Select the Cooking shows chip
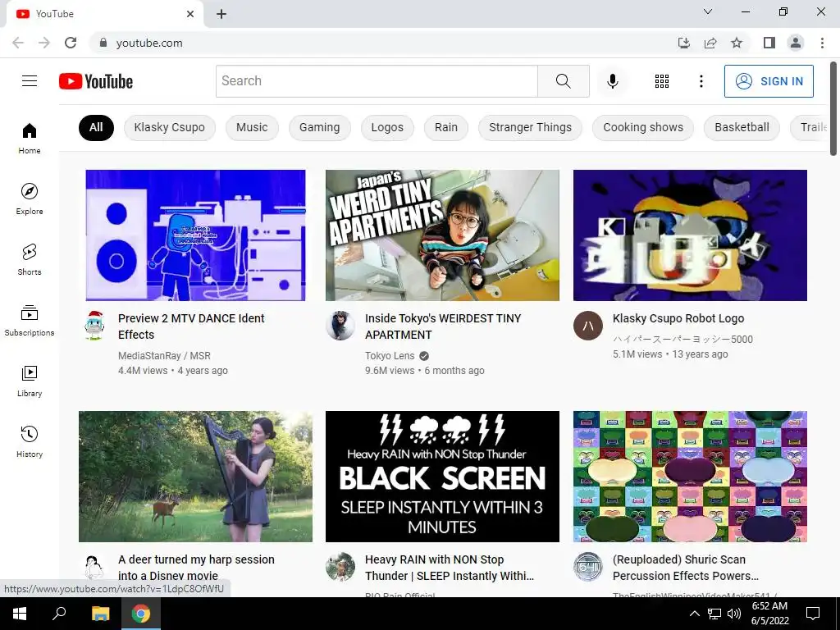The height and width of the screenshot is (630, 840). point(643,127)
